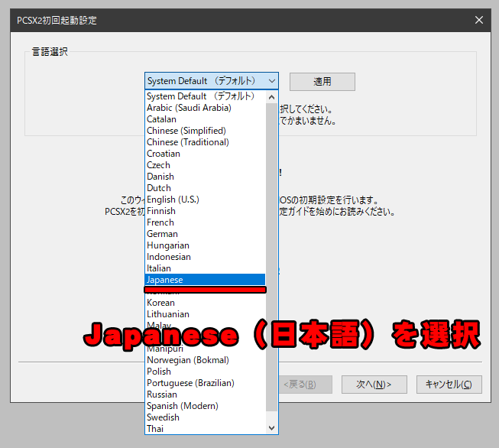Viewport: 499px width, 448px height.
Task: Choose English (U.S.) language option
Action: (x=206, y=200)
